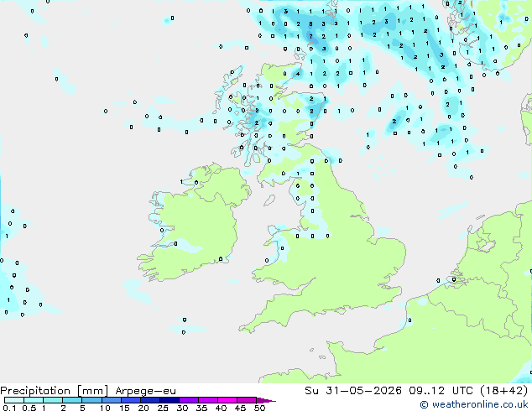Click the "(18+42)" forecast run text
Viewport: 532px width, 411px height.
click(504, 391)
